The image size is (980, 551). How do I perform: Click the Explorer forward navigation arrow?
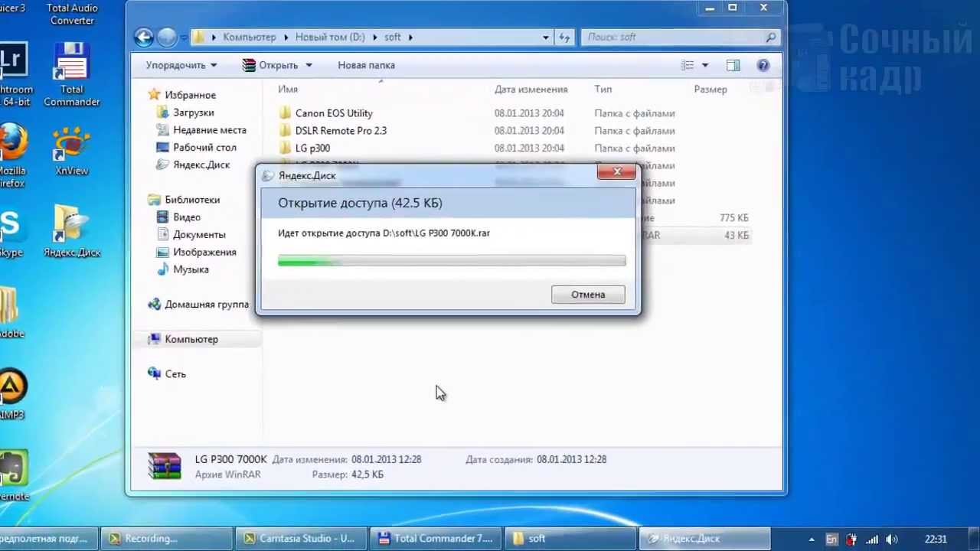click(x=166, y=37)
